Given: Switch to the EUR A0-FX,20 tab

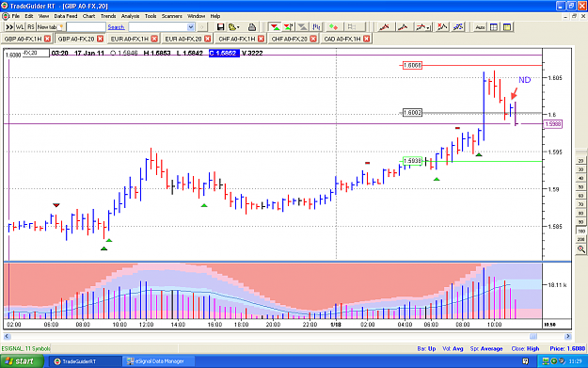Looking at the screenshot, I should pyautogui.click(x=183, y=39).
